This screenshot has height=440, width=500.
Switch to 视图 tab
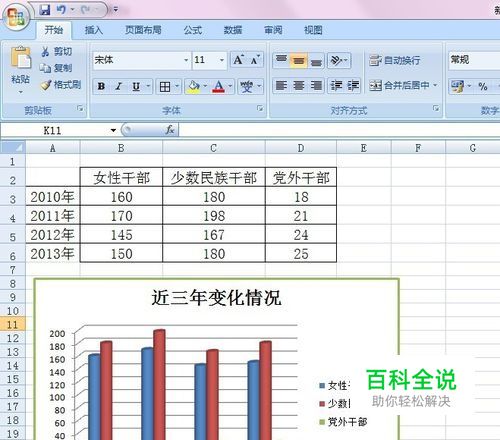pyautogui.click(x=313, y=30)
